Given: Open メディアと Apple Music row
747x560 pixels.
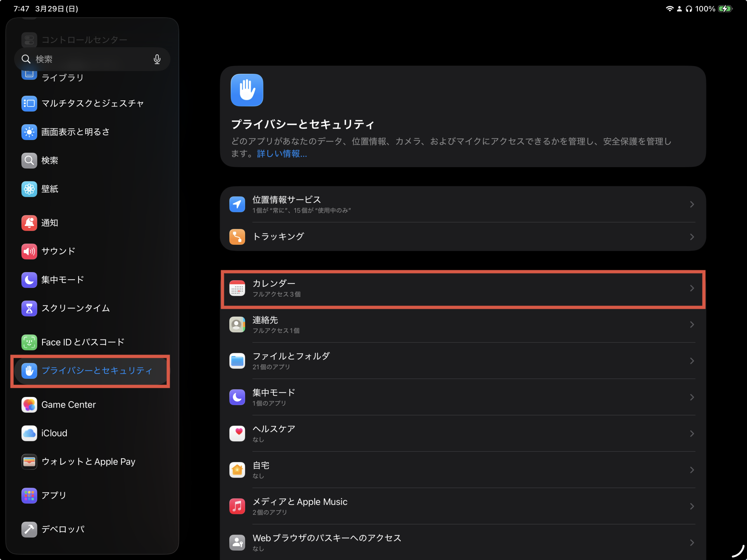Looking at the screenshot, I should tap(463, 506).
